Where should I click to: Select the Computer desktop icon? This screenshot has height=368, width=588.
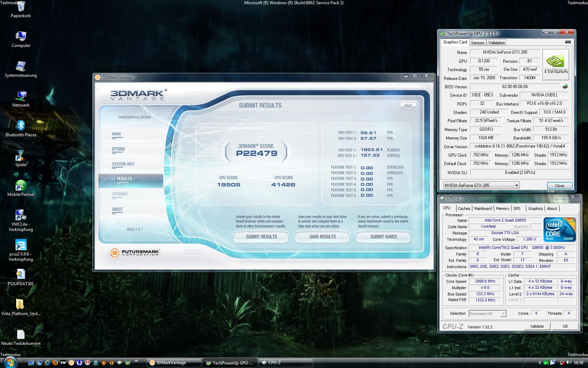pyautogui.click(x=21, y=36)
